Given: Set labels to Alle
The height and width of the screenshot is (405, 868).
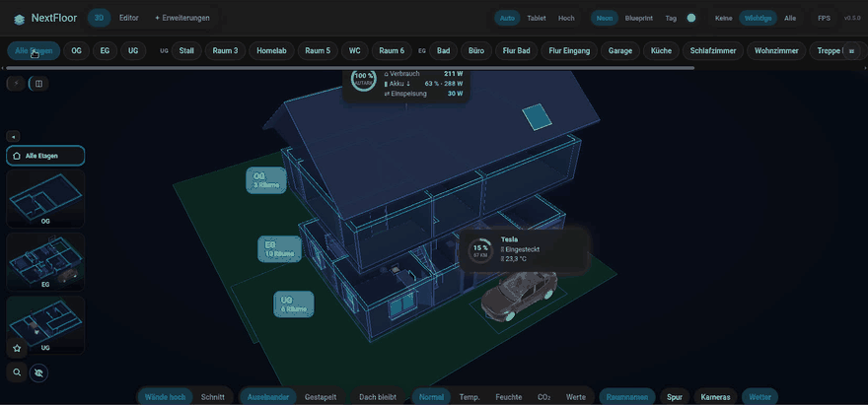Looking at the screenshot, I should [790, 19].
